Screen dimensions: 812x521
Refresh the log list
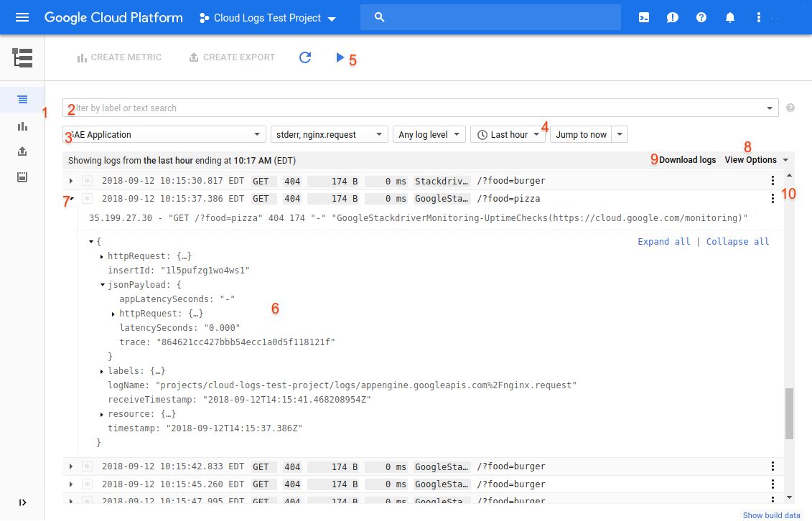tap(305, 57)
